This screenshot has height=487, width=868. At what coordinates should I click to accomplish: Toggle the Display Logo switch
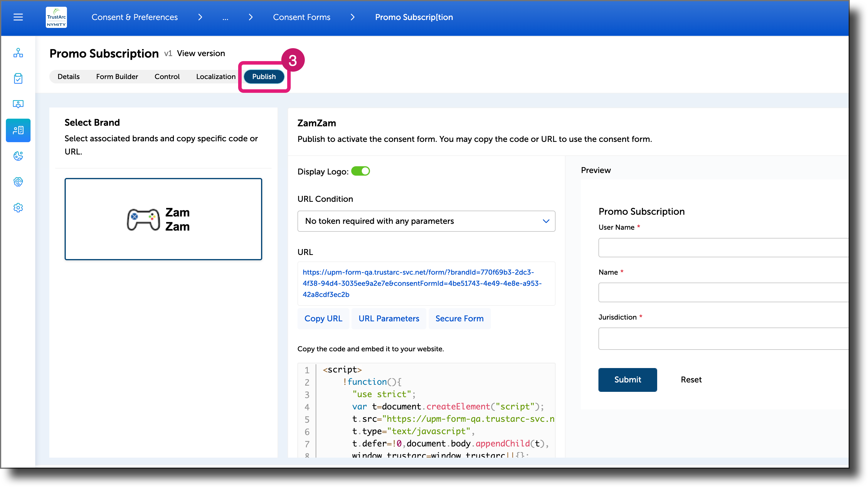click(x=360, y=171)
